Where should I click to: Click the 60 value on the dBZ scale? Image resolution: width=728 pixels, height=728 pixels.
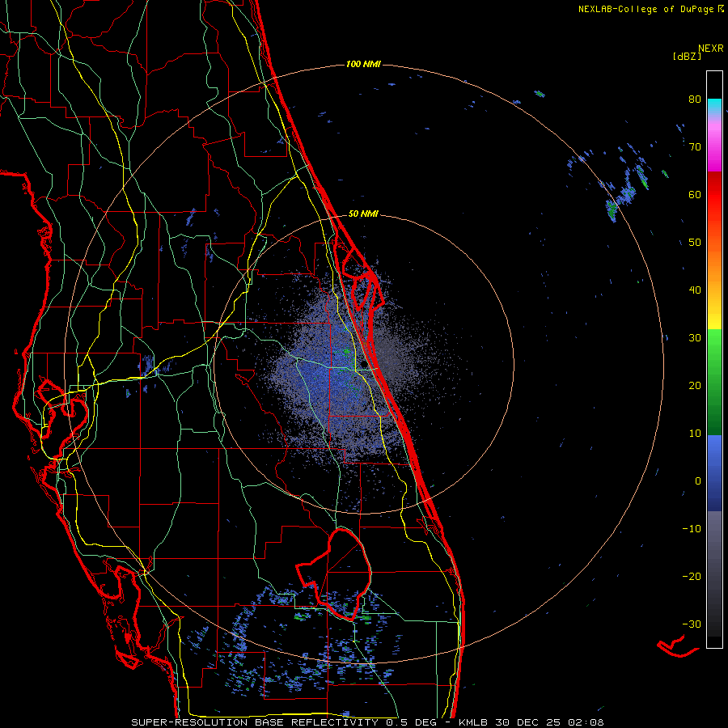[x=695, y=194]
